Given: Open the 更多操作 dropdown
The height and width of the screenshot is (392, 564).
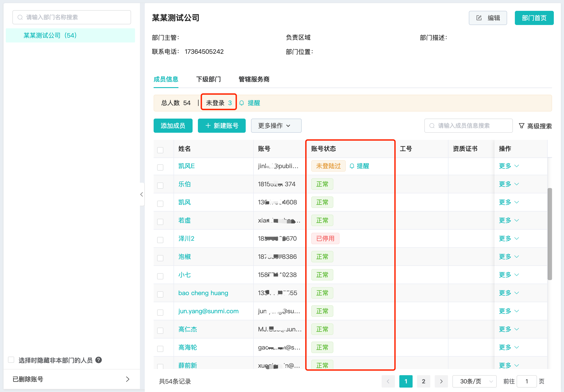Looking at the screenshot, I should pyautogui.click(x=276, y=126).
